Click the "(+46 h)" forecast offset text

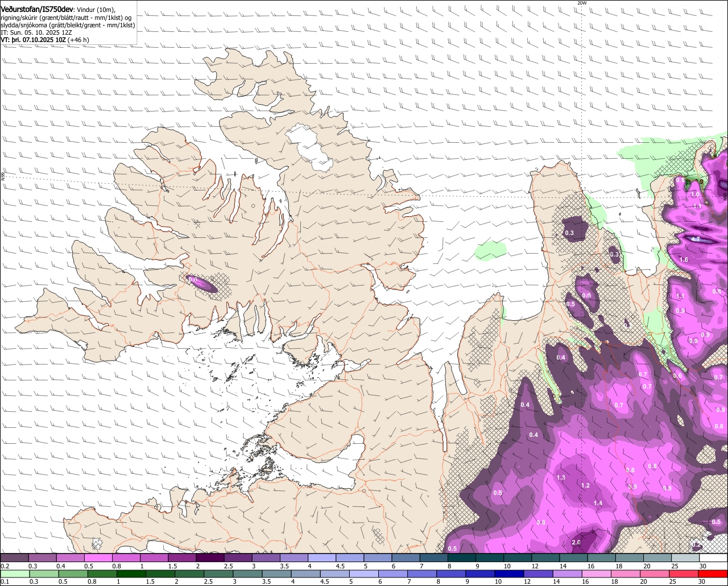[x=78, y=40]
